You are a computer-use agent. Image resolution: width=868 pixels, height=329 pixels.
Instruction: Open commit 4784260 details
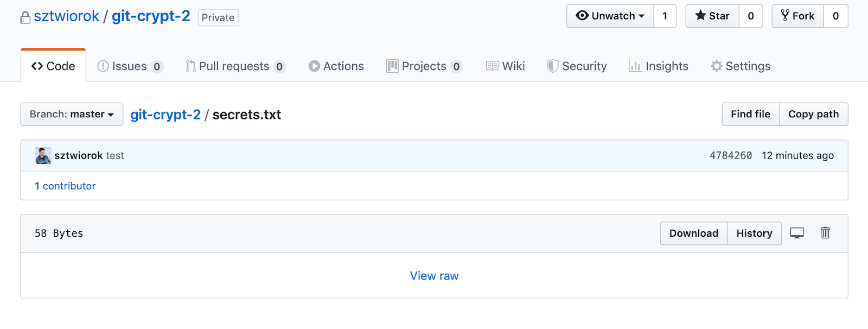click(730, 155)
